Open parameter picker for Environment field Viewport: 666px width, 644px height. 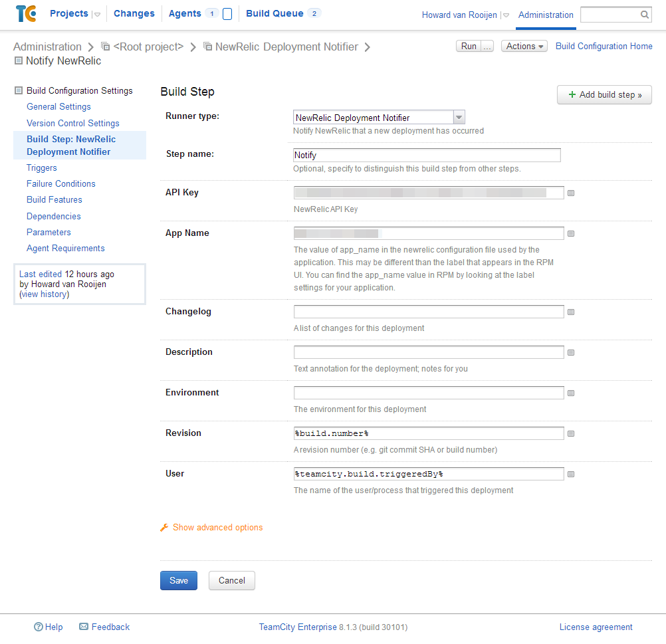(x=571, y=393)
